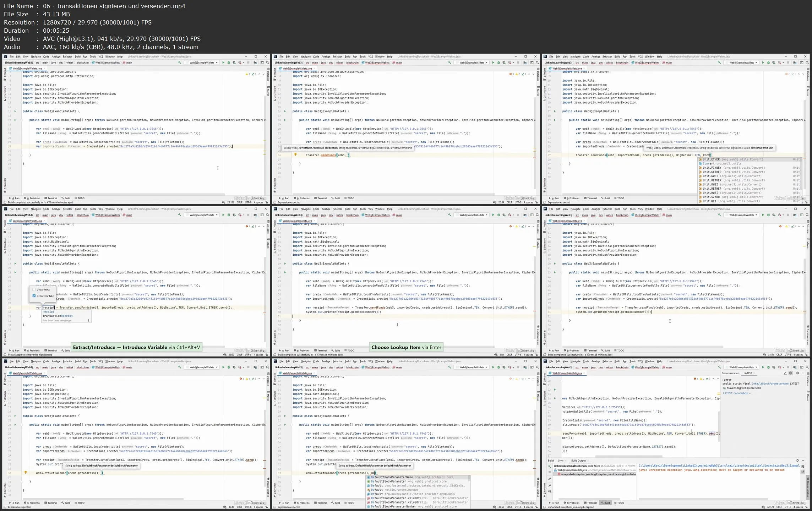This screenshot has height=511, width=812.
Task: Hide the Build tool window with its minimize icon
Action: coord(803,461)
